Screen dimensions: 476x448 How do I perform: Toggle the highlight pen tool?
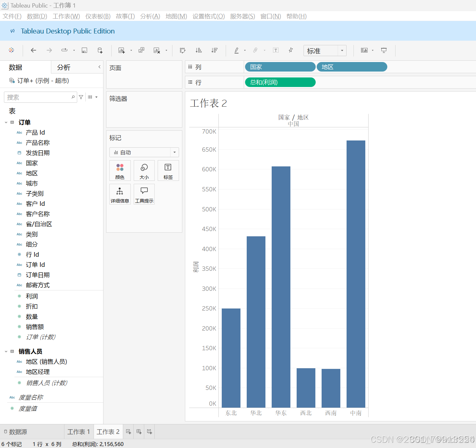(x=236, y=50)
